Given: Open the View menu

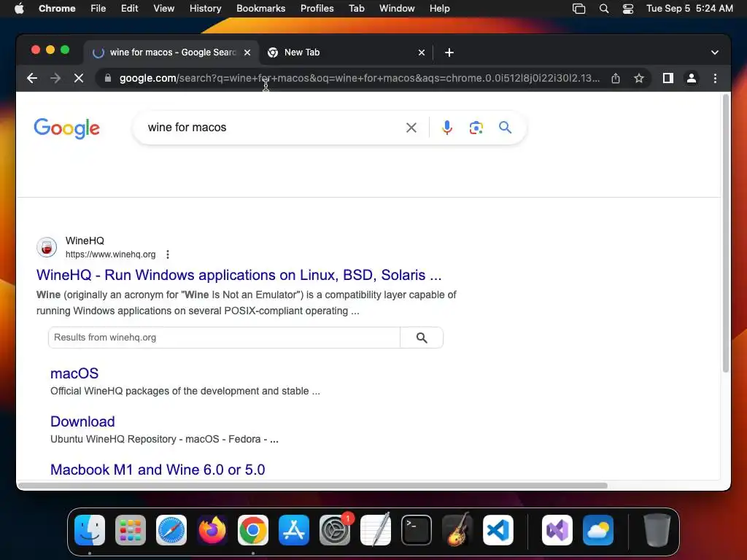Looking at the screenshot, I should point(164,9).
